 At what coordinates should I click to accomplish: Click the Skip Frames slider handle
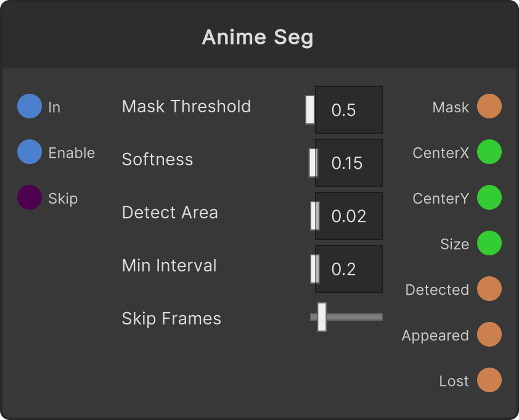(322, 317)
